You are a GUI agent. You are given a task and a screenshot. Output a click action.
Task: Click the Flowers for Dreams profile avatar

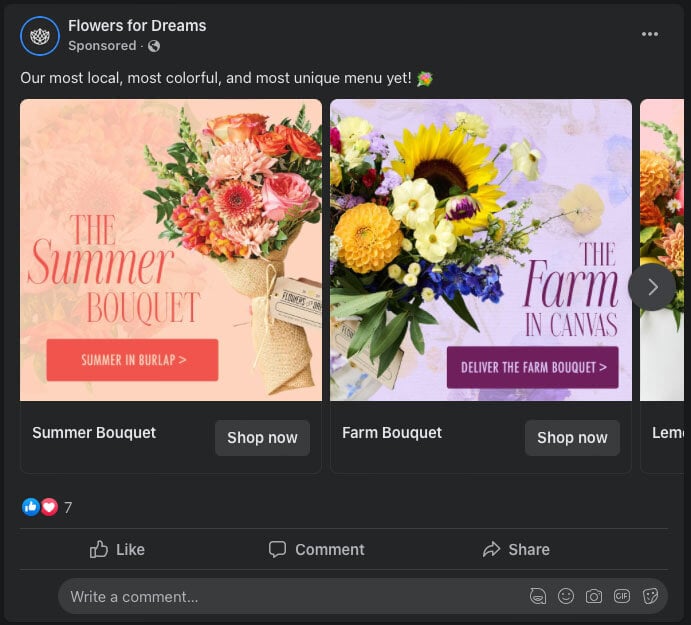point(40,36)
